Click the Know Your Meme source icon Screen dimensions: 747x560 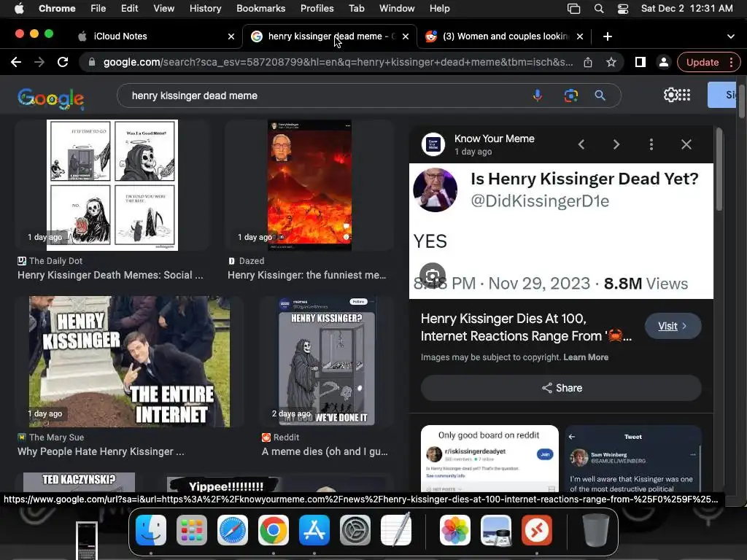point(433,144)
